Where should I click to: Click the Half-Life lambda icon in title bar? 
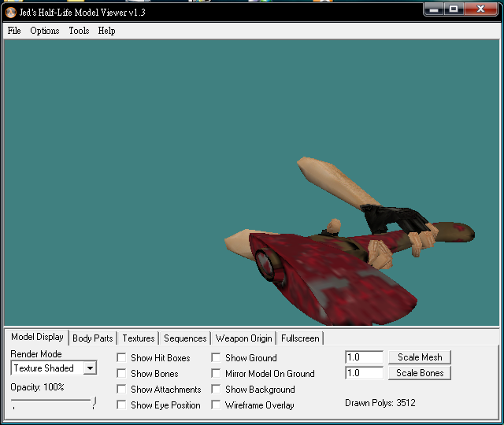tap(11, 13)
